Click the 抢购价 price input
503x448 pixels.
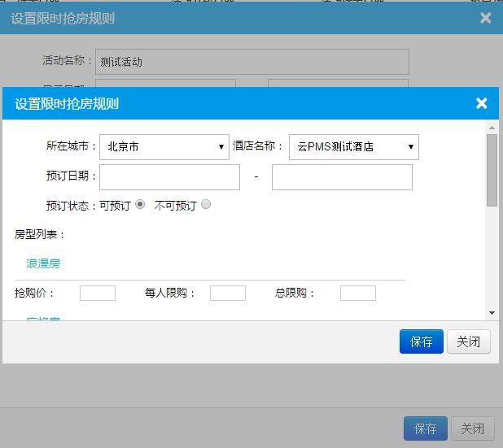pyautogui.click(x=98, y=293)
